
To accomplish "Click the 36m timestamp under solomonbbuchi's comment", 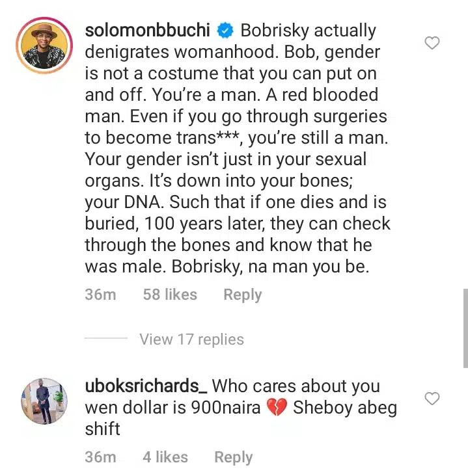I will (x=100, y=295).
